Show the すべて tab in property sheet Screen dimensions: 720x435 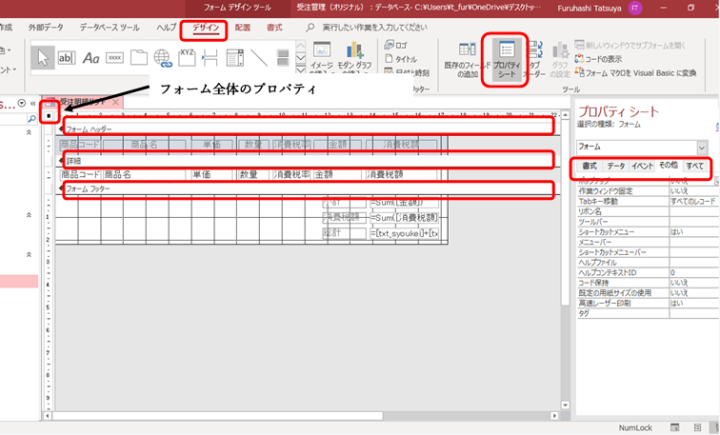[x=694, y=165]
